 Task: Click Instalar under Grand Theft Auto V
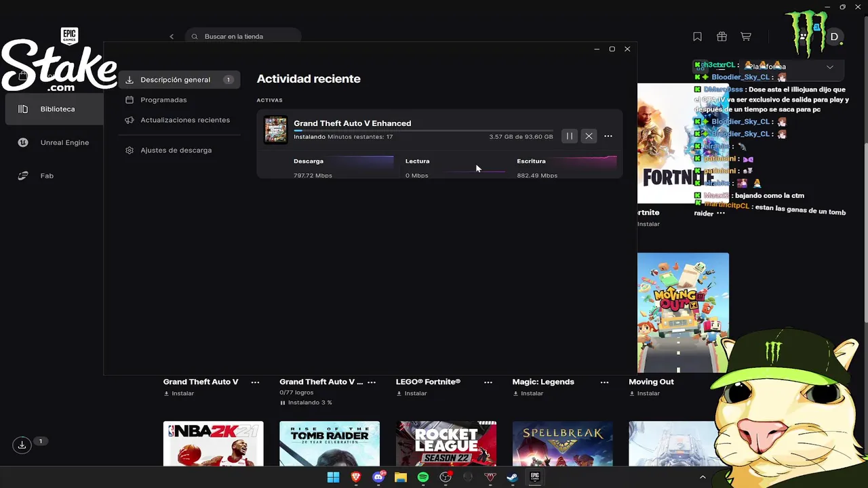178,393
